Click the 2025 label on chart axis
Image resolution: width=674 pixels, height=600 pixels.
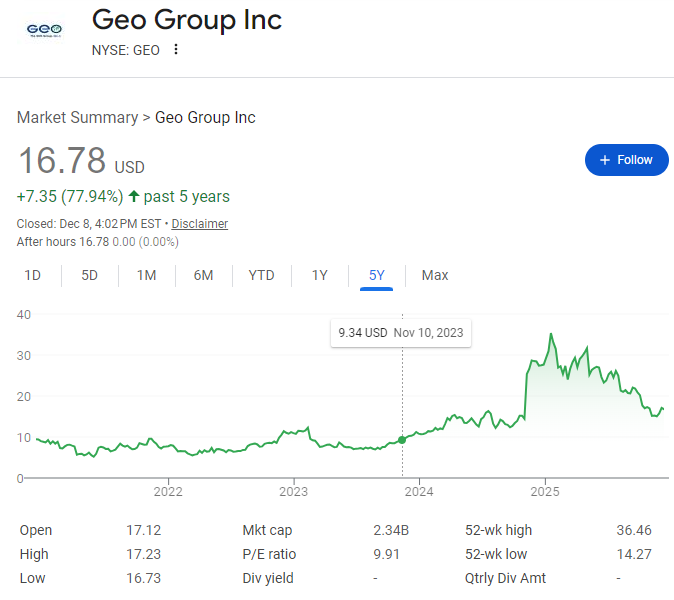pyautogui.click(x=545, y=491)
